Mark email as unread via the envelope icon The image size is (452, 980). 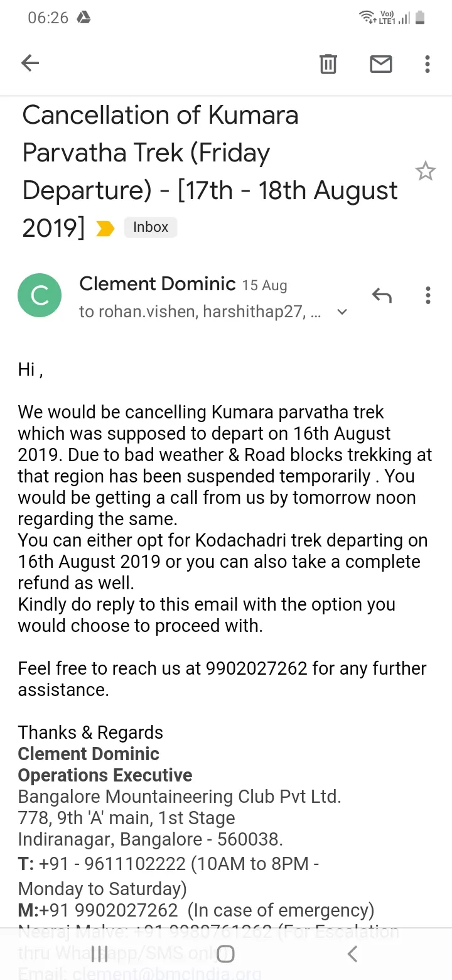381,63
